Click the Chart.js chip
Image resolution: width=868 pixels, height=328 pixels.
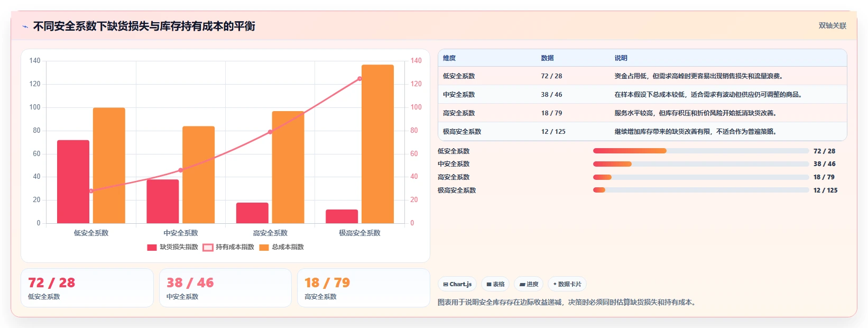tap(457, 284)
